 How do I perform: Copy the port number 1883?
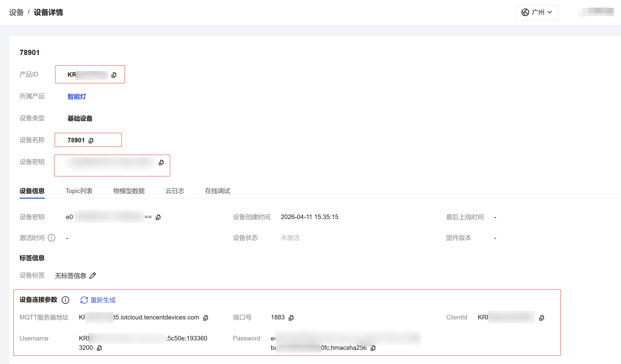point(291,318)
